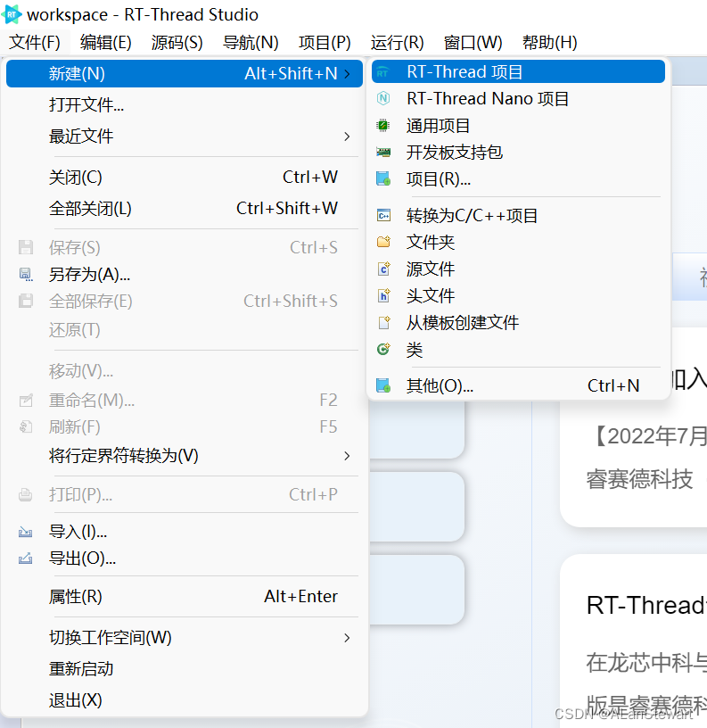707x728 pixels.
Task: Click the 文件夹 folder icon
Action: 383,242
